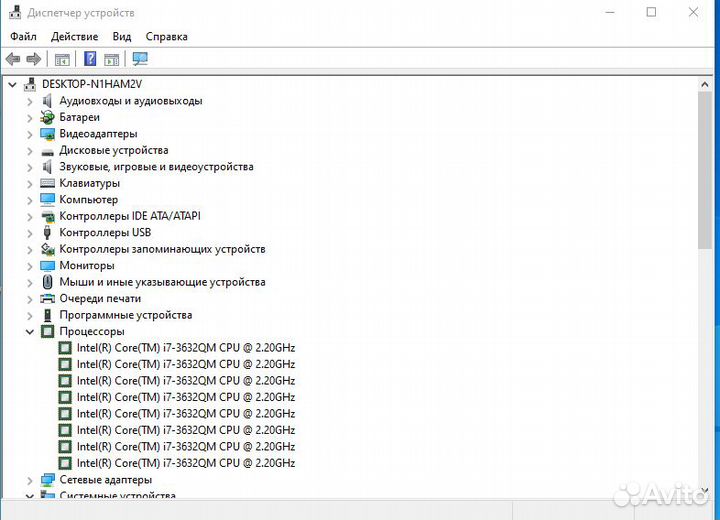This screenshot has height=520, width=720.
Task: Click the Процессоры chip icon
Action: (x=47, y=331)
